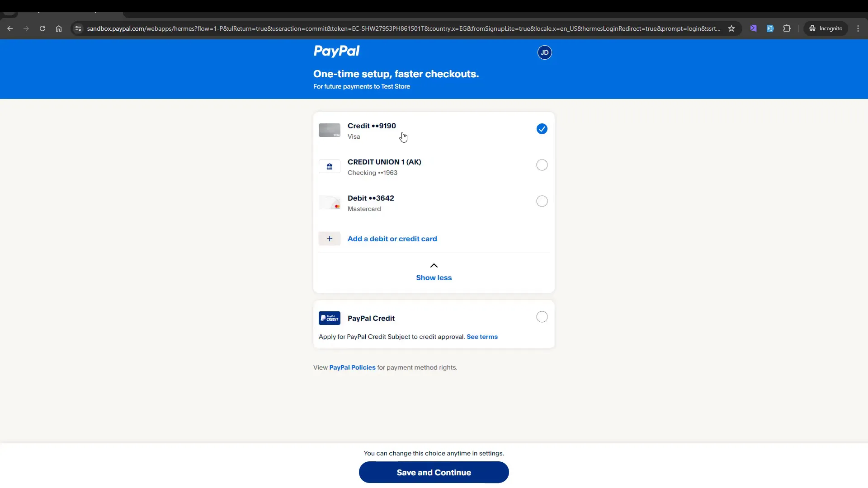
Task: Click the Incognito indicator
Action: (x=826, y=28)
